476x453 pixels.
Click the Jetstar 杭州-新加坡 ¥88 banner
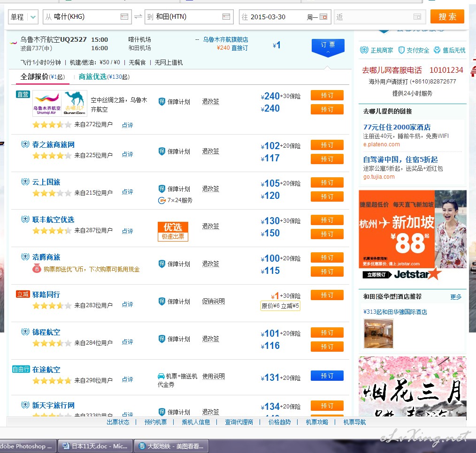click(413, 235)
